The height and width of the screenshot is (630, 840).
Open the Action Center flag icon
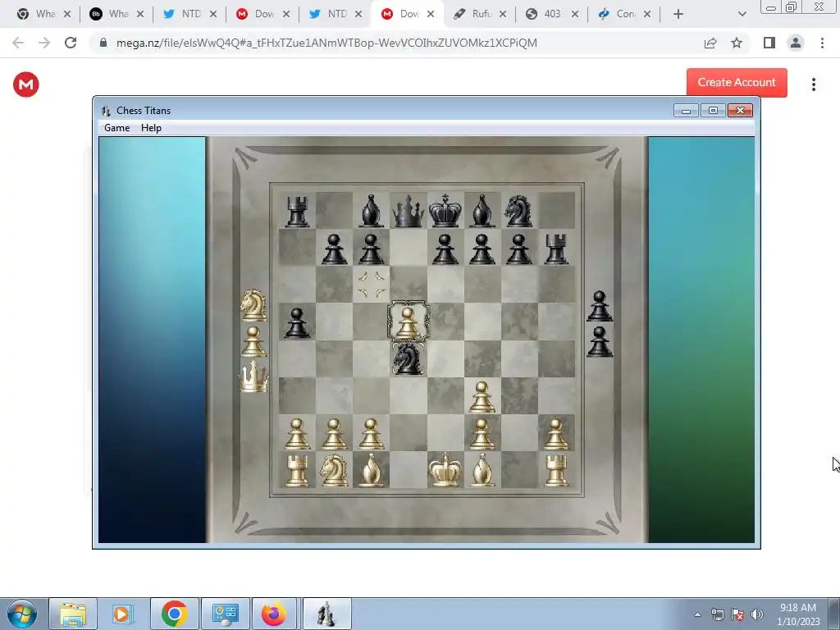737,614
